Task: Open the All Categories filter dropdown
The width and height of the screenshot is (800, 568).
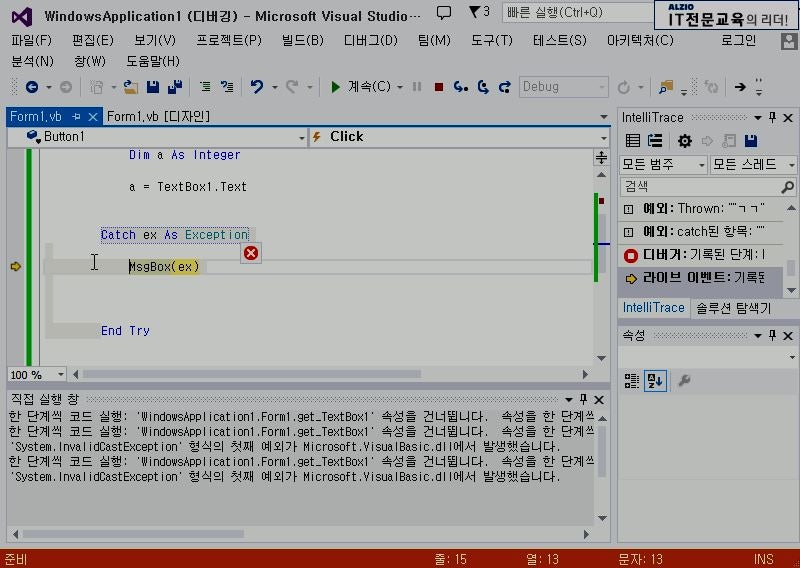Action: click(663, 164)
